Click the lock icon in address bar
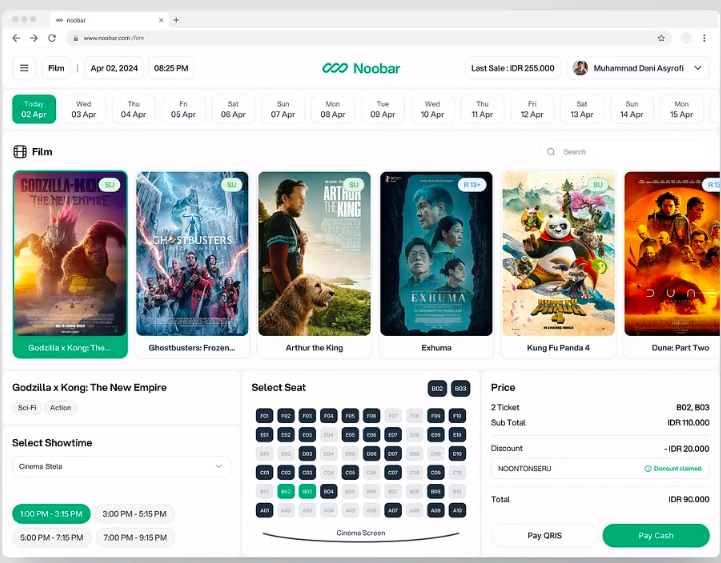Screen dimensions: 721x563 click(x=75, y=38)
